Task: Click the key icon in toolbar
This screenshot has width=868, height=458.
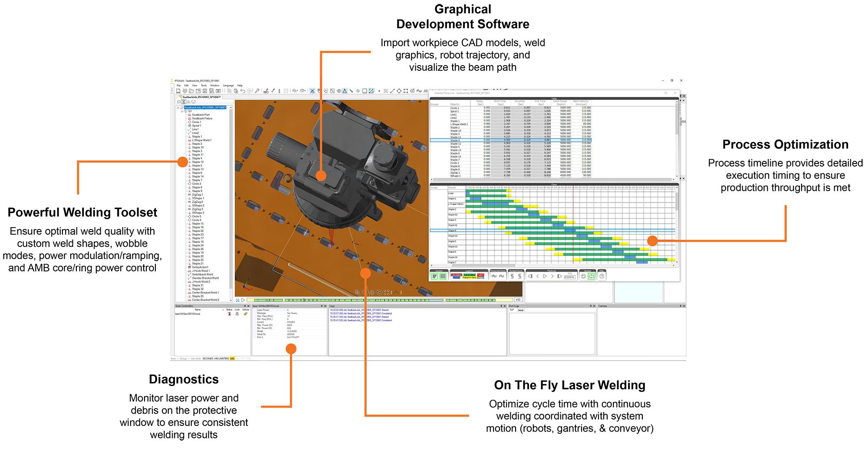Action: pos(257,91)
